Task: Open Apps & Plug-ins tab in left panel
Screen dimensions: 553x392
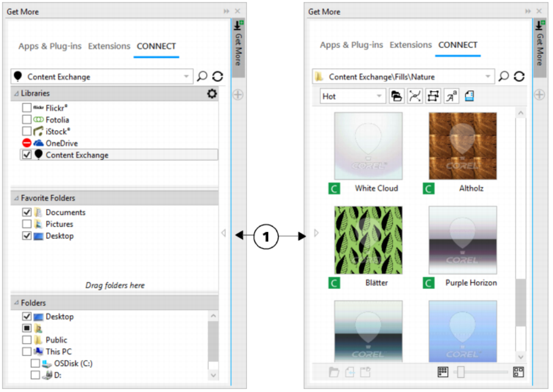Action: (50, 46)
